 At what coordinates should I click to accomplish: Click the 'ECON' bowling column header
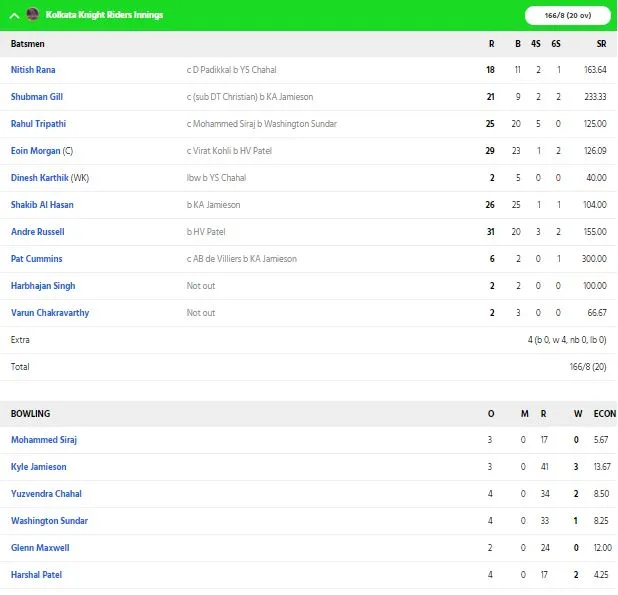[x=605, y=414]
